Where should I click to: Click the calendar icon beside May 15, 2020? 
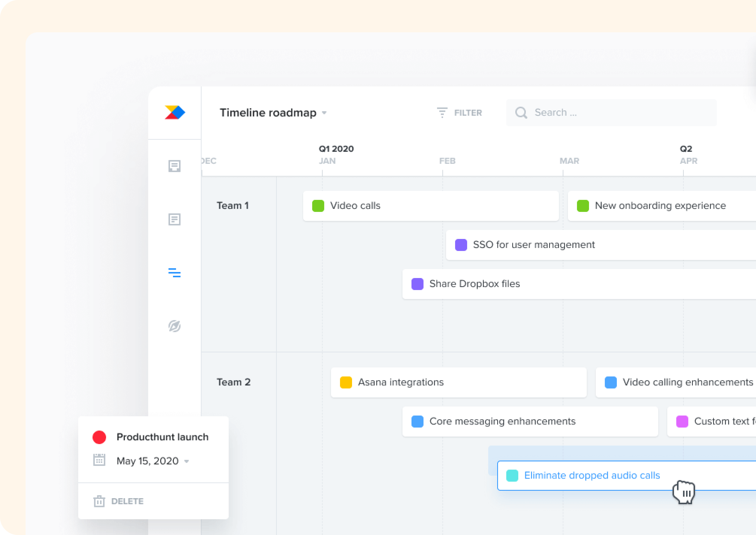click(x=99, y=460)
